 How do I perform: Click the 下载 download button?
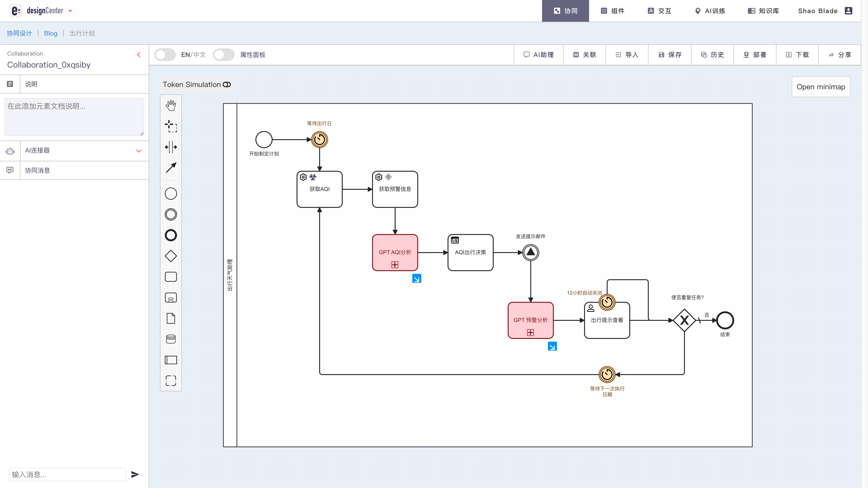pos(797,54)
